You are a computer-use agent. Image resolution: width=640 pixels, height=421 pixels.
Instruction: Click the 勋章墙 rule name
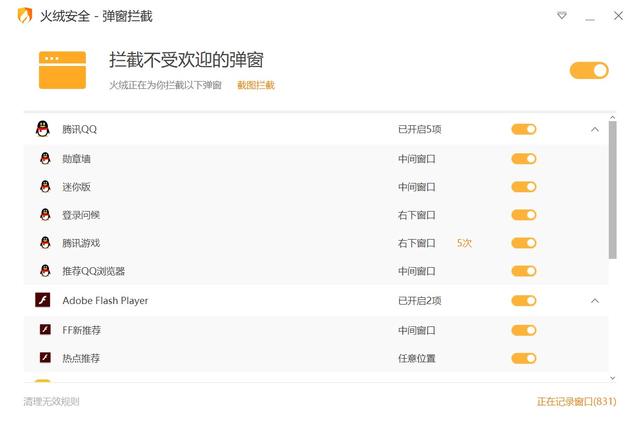[76, 159]
